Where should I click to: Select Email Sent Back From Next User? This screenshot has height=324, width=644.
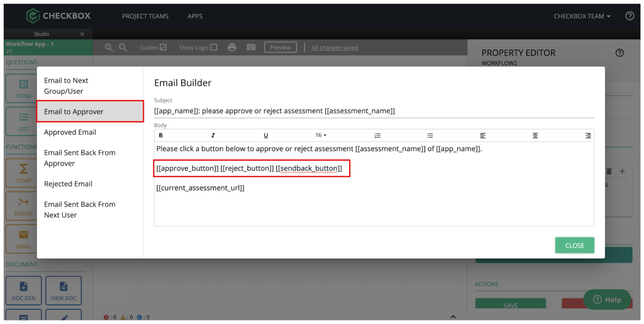(x=90, y=209)
